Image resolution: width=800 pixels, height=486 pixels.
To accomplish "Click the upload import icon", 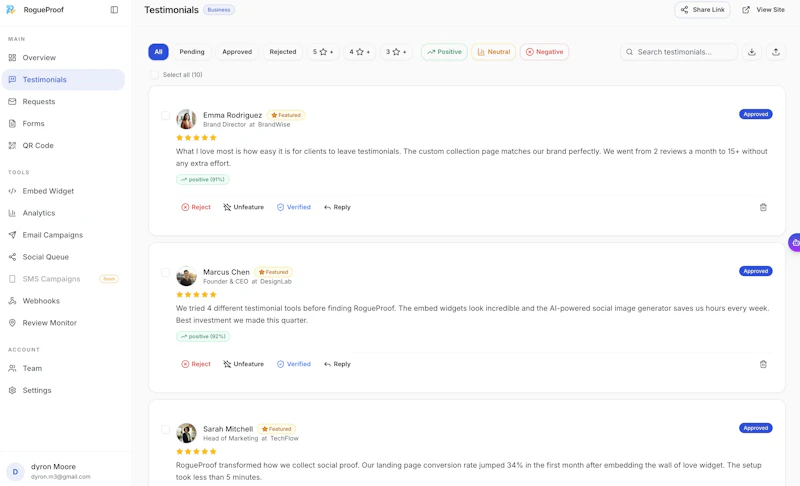I will pos(776,52).
